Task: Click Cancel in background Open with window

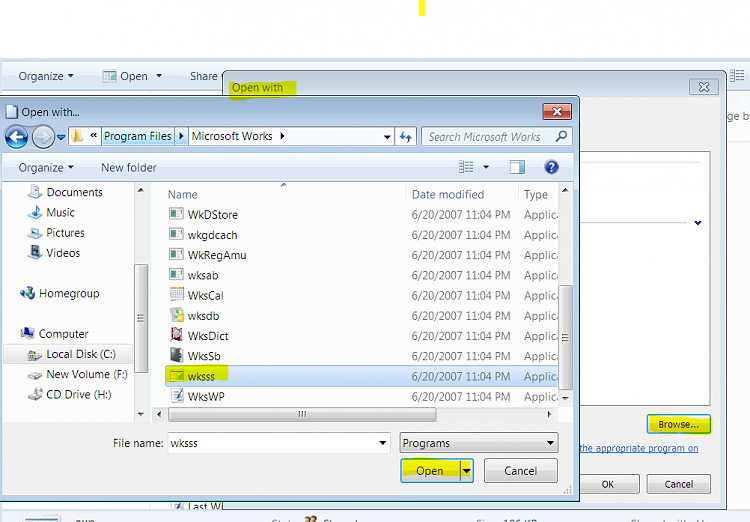Action: 678,484
